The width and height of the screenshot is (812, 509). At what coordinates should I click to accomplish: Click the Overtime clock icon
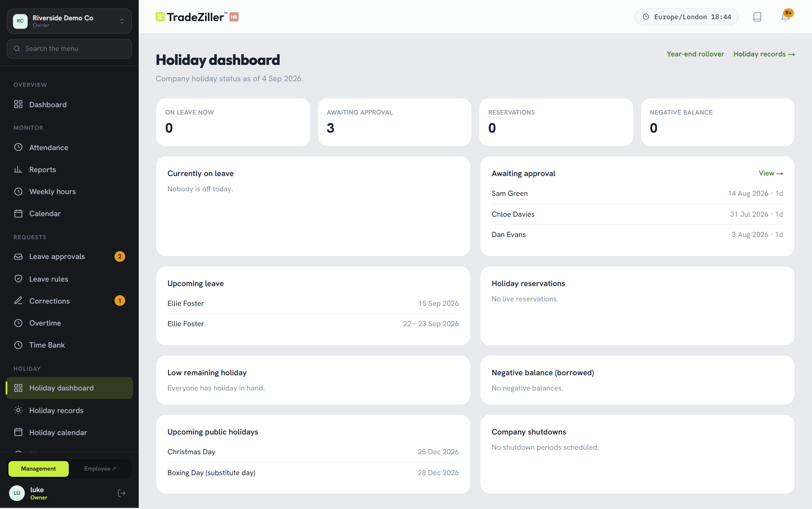point(18,323)
